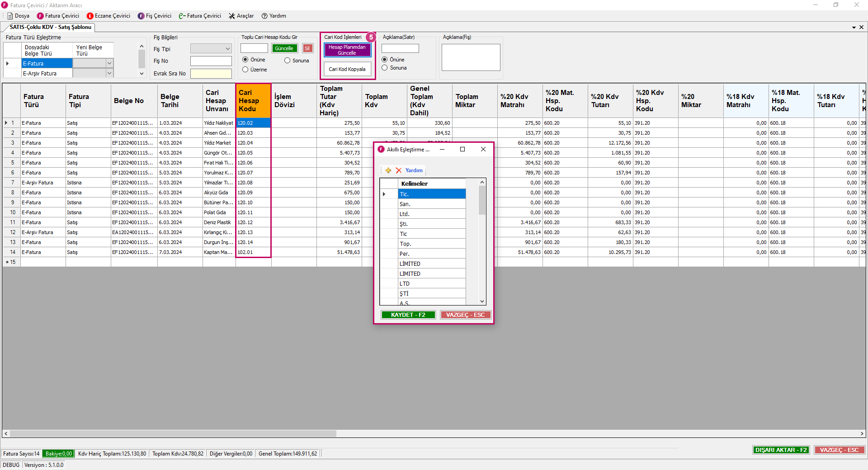Viewport: 868px width, 470px height.
Task: Select the Üzerine radio button
Action: point(245,70)
